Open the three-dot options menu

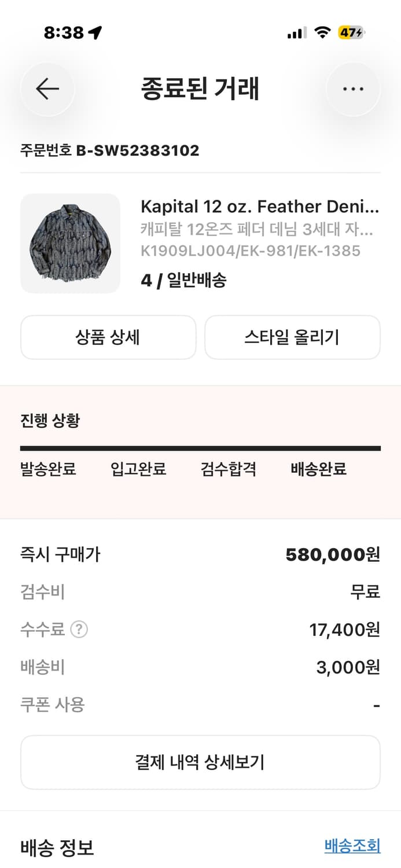[x=353, y=89]
